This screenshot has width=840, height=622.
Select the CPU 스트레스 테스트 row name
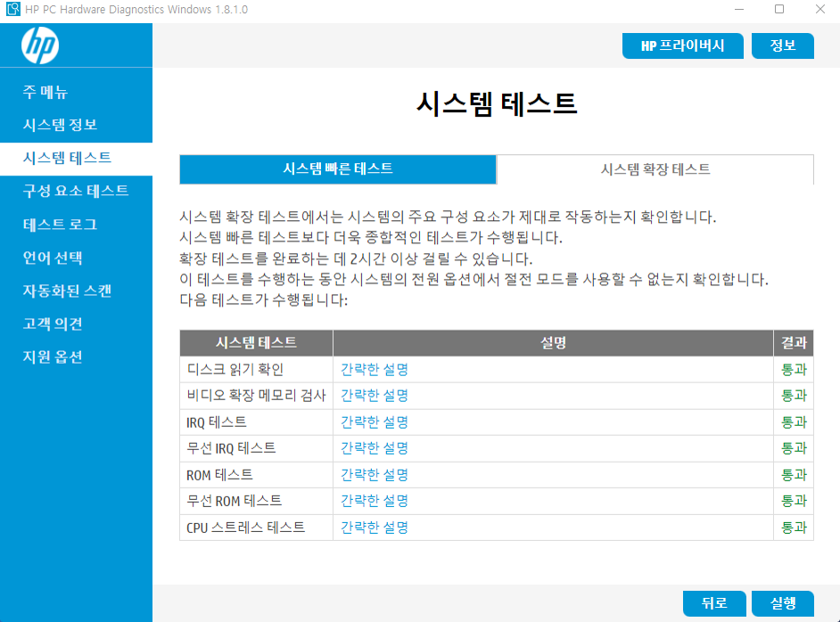point(246,528)
